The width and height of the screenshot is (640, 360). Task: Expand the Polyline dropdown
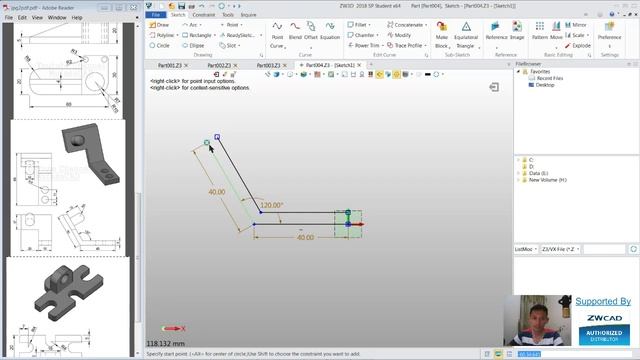[x=178, y=35]
